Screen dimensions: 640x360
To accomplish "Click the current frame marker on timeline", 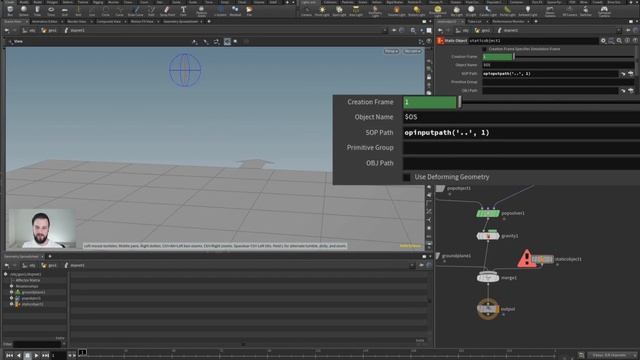I will click(x=82, y=352).
